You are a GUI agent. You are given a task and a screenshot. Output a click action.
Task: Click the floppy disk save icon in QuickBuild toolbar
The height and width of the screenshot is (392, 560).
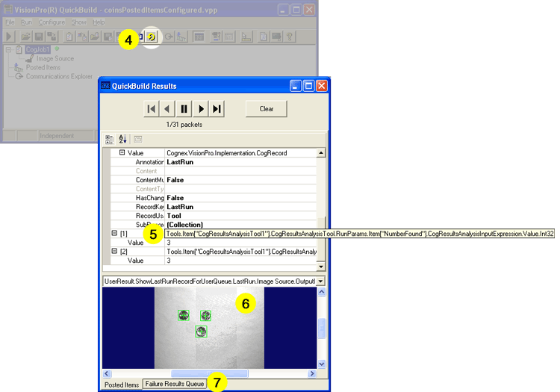coord(39,37)
